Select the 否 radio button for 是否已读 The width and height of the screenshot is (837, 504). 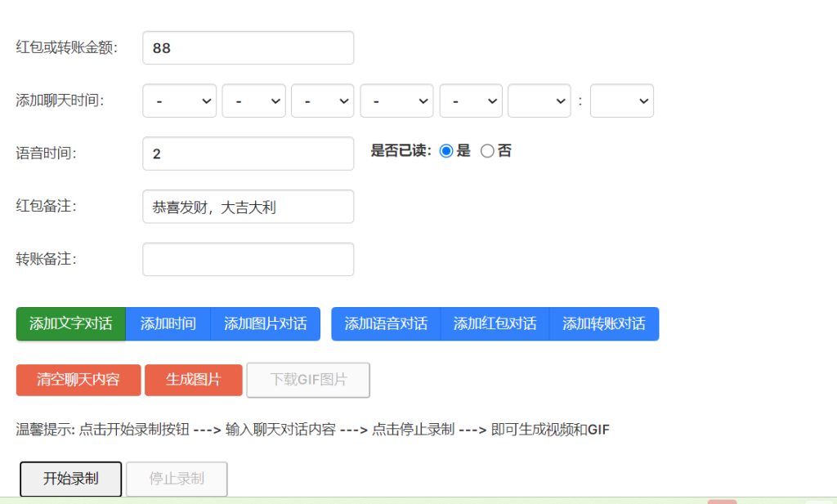487,150
